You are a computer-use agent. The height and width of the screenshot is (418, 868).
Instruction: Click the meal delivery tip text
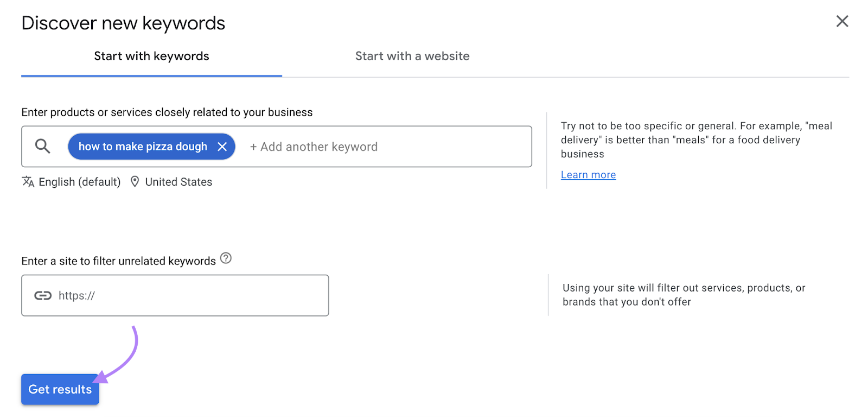(x=696, y=140)
